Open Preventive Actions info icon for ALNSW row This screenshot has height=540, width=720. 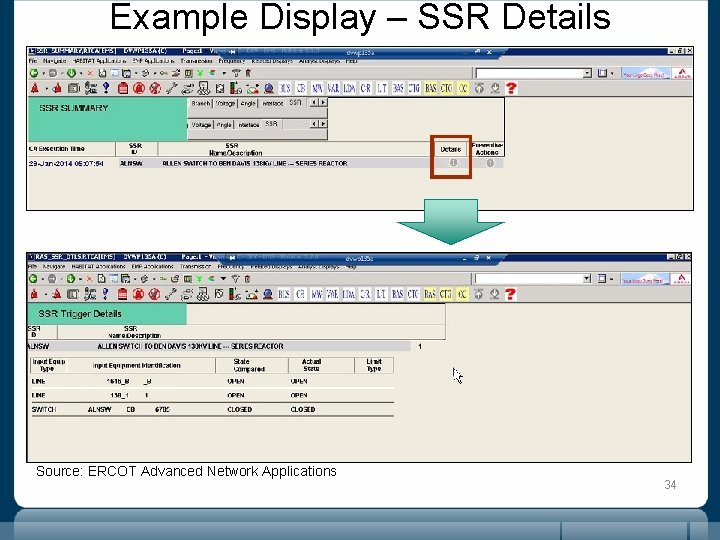tap(490, 163)
